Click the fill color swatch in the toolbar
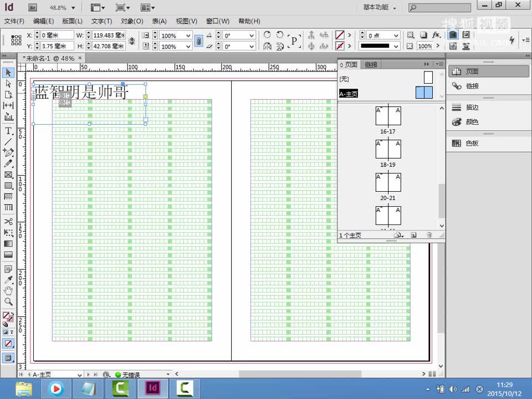This screenshot has width=532, height=399. pos(7,314)
